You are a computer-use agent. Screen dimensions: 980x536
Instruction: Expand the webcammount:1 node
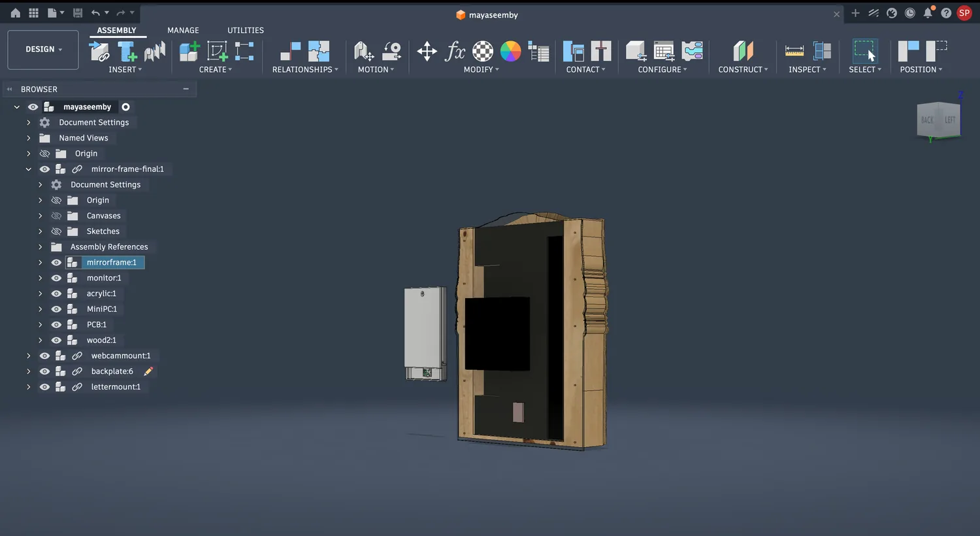(28, 356)
